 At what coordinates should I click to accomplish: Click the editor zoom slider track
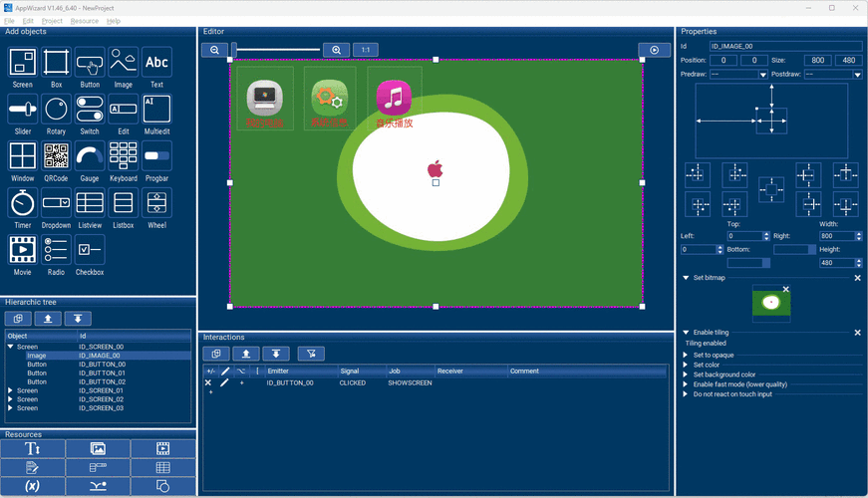click(x=277, y=50)
